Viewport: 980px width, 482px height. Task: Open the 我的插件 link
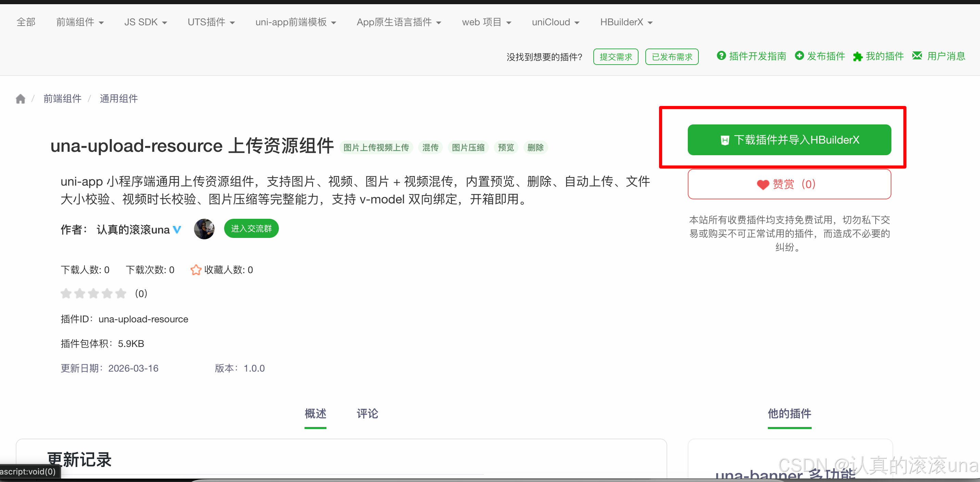point(885,56)
